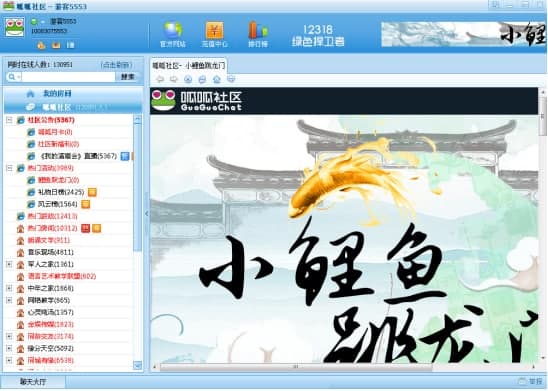The image size is (548, 391).
Task: Click the orange icon left of the envelope
Action: click(x=41, y=45)
